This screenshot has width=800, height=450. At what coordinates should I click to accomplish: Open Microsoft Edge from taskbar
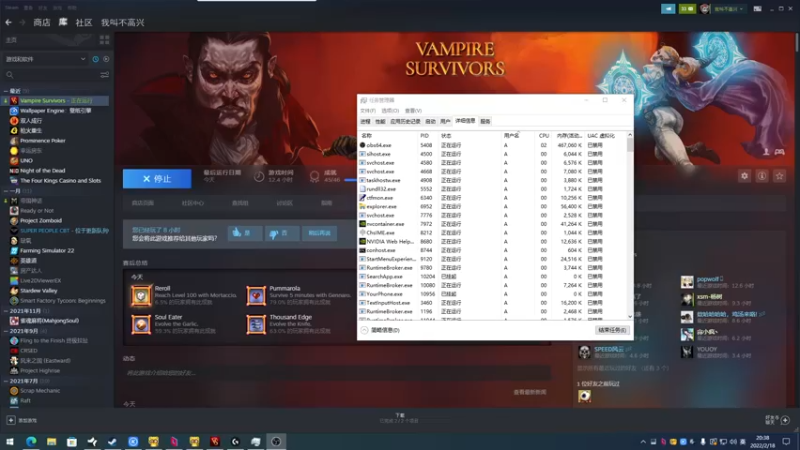tap(31, 441)
